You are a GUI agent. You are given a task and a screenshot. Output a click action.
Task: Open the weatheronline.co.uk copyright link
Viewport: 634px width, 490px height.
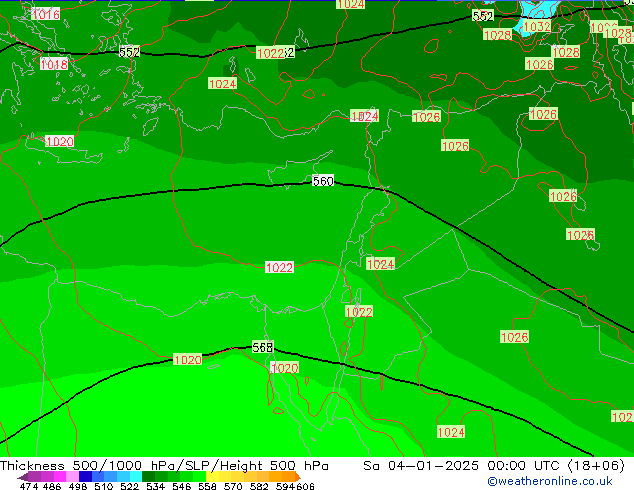point(549,481)
